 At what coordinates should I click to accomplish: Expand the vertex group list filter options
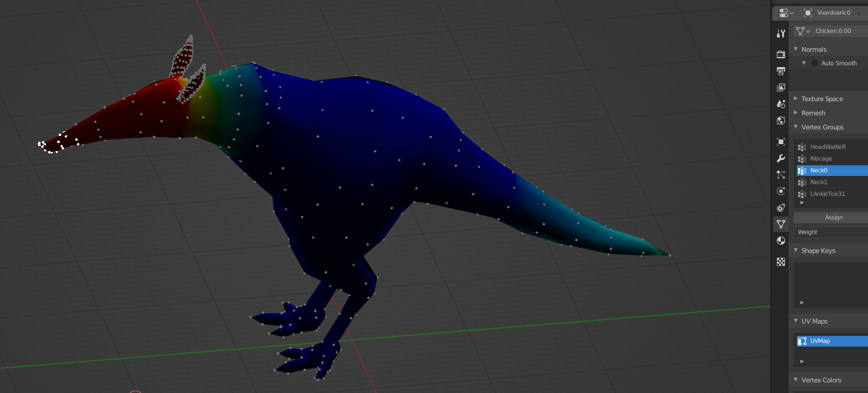click(x=802, y=202)
